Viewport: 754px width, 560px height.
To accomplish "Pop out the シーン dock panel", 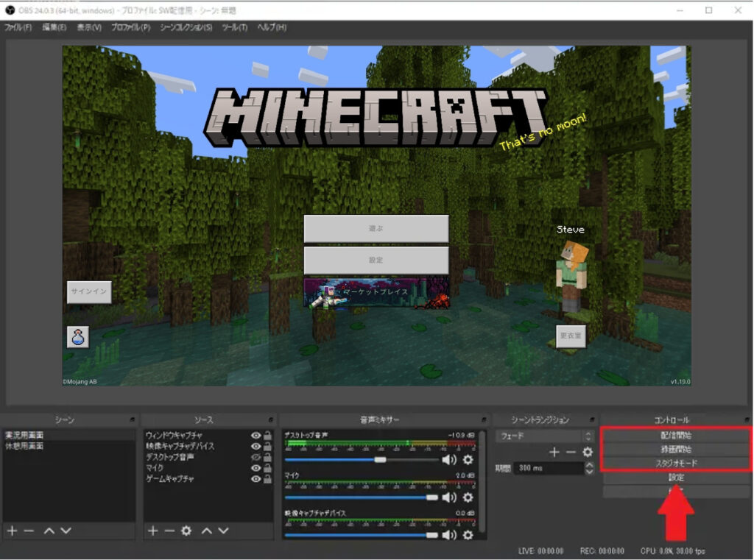I will [133, 419].
